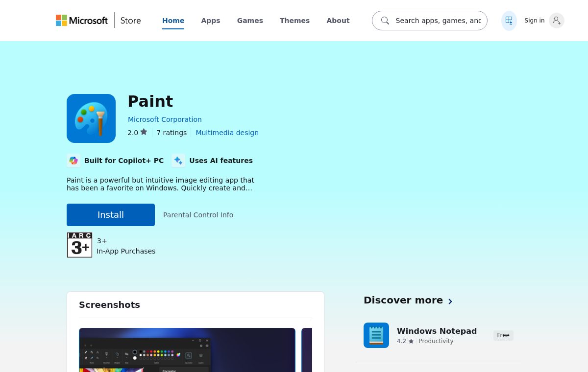Open the Discover more heading link

[x=403, y=300]
